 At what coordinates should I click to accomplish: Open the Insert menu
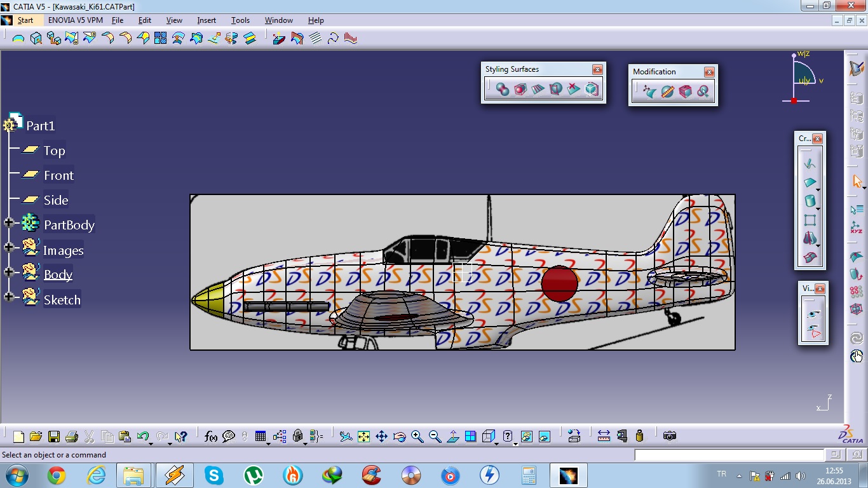click(207, 20)
